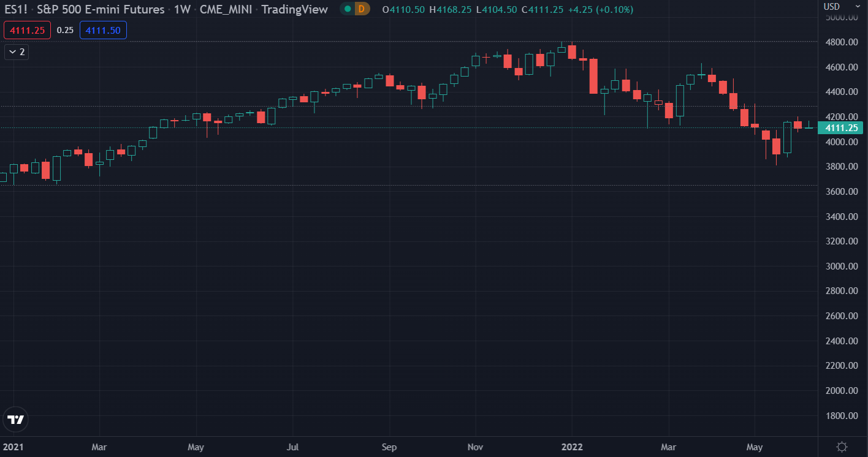Click the 3600.00 price axis label

pos(842,192)
